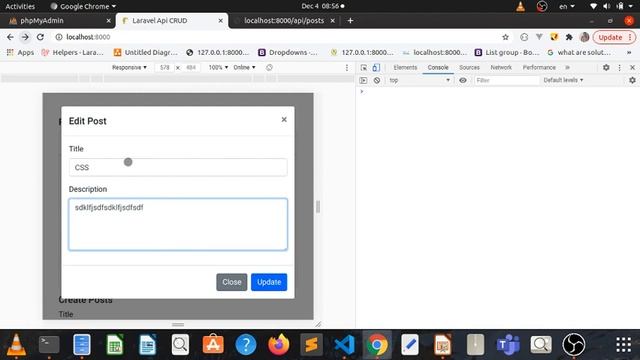Open Default levels dropdown
The height and width of the screenshot is (360, 640).
(563, 80)
